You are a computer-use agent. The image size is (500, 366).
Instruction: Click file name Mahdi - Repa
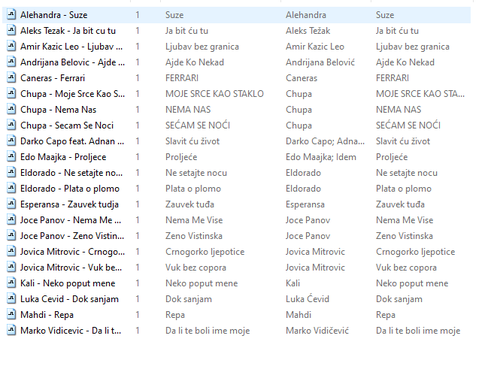pos(47,315)
